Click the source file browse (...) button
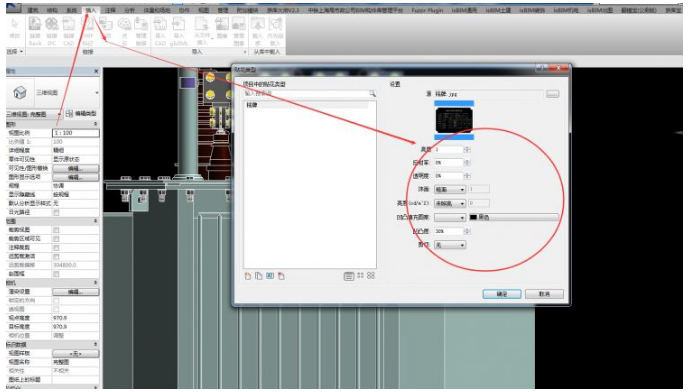The image size is (688, 392). tap(552, 94)
